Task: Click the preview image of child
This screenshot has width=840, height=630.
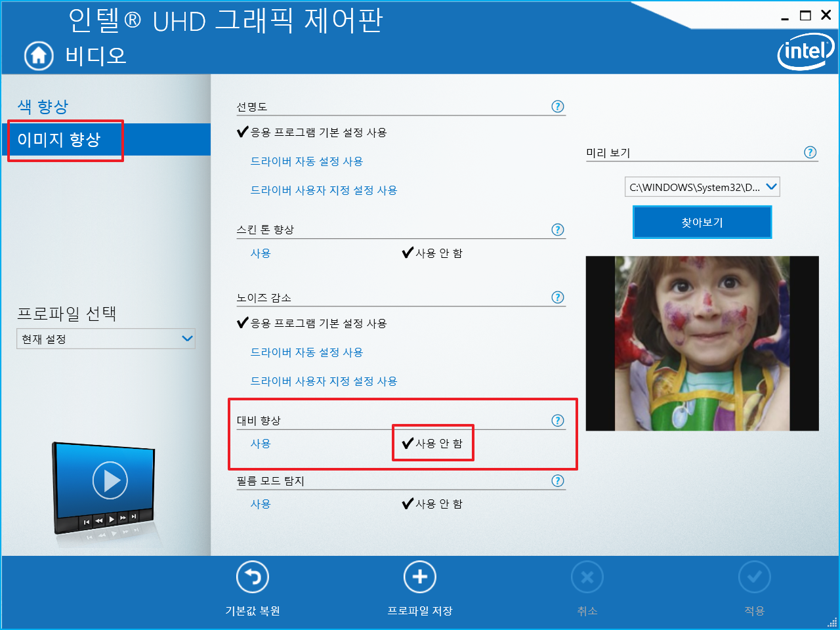Action: [702, 343]
